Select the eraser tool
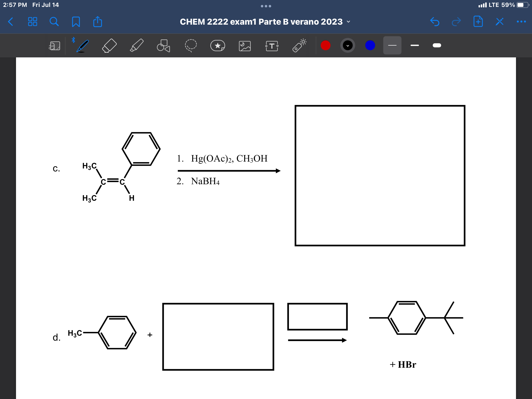 (110, 46)
